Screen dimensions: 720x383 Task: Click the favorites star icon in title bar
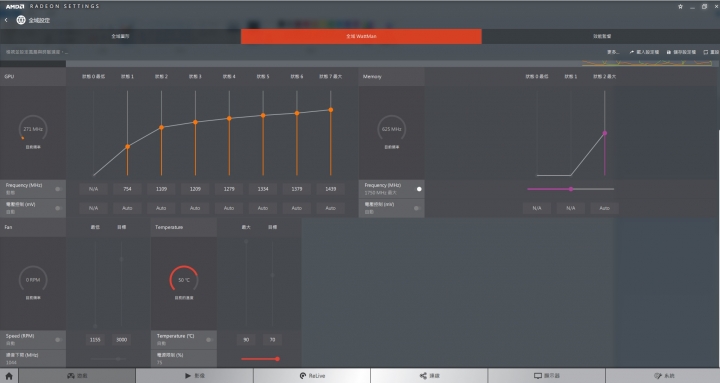(x=681, y=6)
